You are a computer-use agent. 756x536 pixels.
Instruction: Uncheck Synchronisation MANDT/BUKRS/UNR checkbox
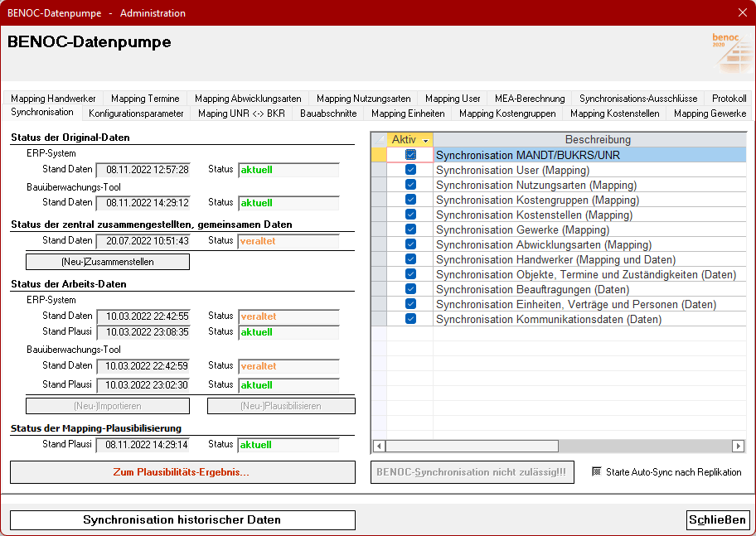[410, 155]
